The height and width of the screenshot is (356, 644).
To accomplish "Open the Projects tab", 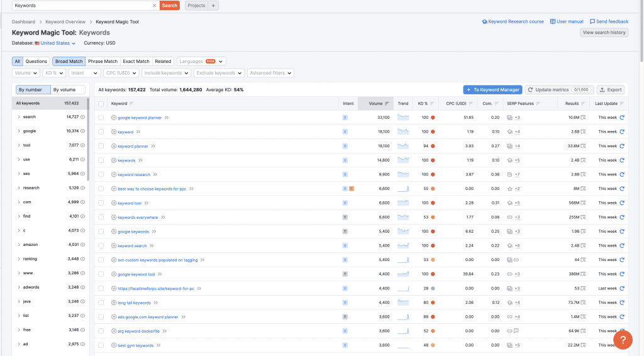I will point(196,5).
